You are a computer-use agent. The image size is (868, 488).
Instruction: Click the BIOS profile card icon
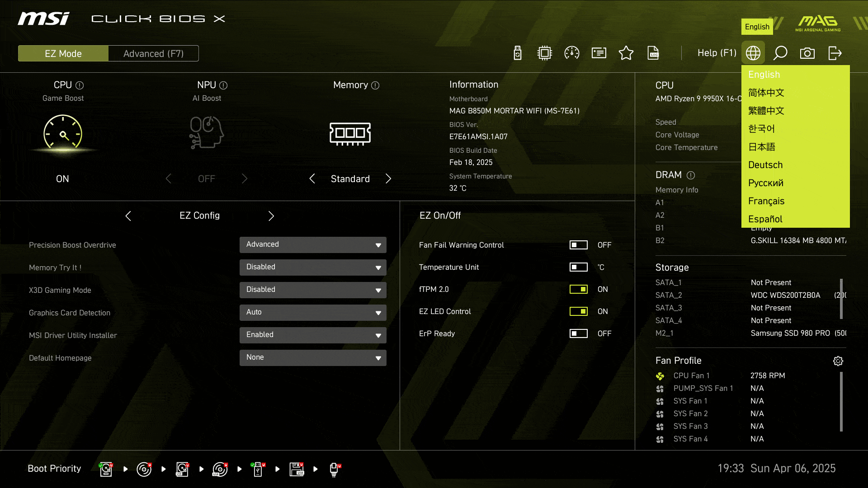click(599, 53)
